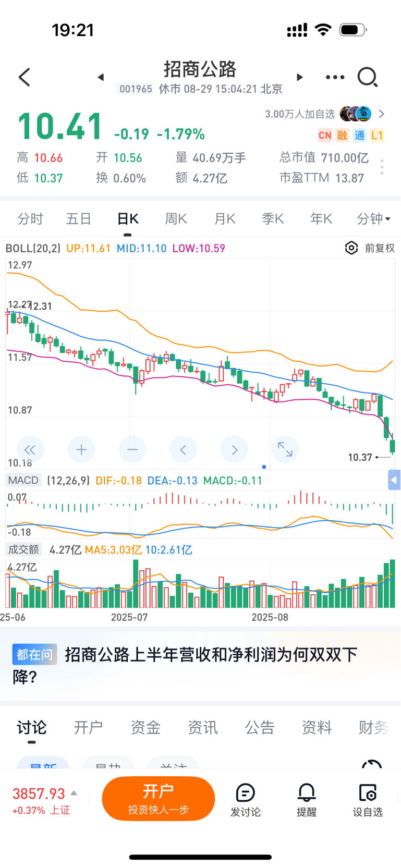Viewport: 401px width, 868px height.
Task: Open the 公告 tab
Action: (260, 727)
